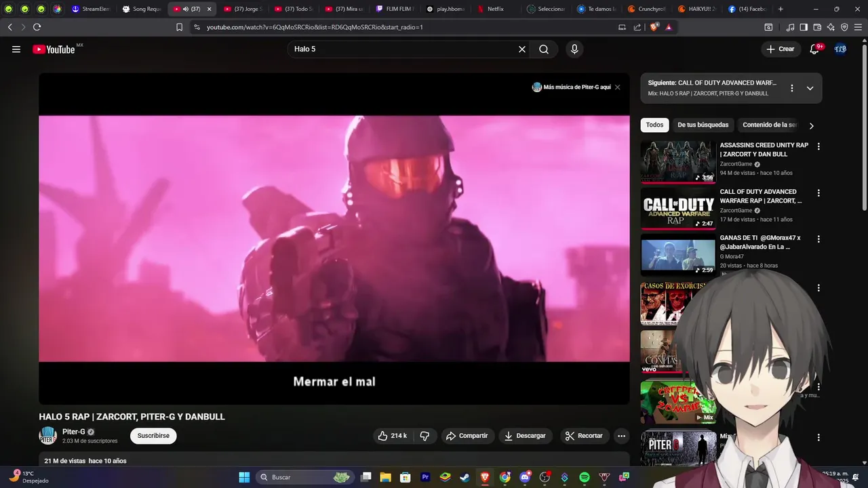Open Assassins Creed Unity Rap thumbnail
The height and width of the screenshot is (488, 868).
point(678,162)
